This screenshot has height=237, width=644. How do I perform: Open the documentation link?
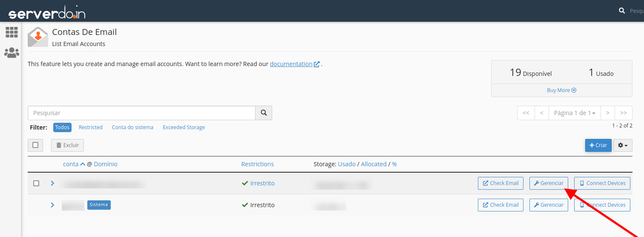[x=291, y=64]
